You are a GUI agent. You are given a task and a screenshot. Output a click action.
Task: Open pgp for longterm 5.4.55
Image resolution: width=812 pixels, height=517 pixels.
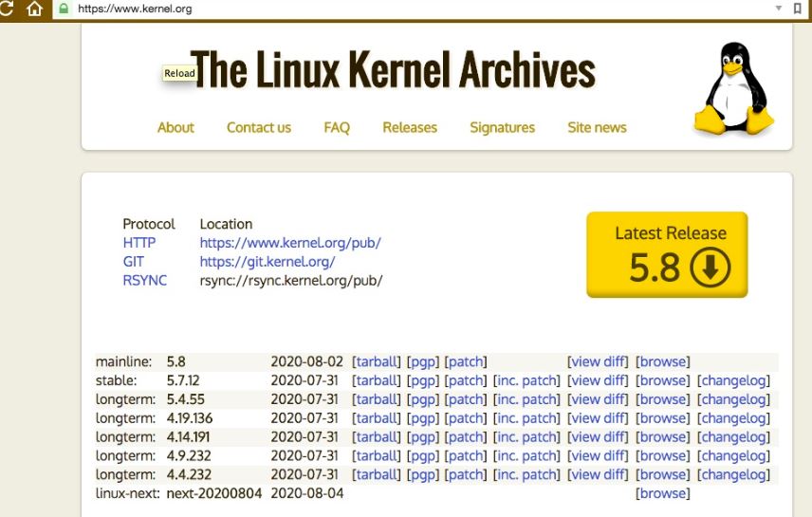click(x=423, y=399)
